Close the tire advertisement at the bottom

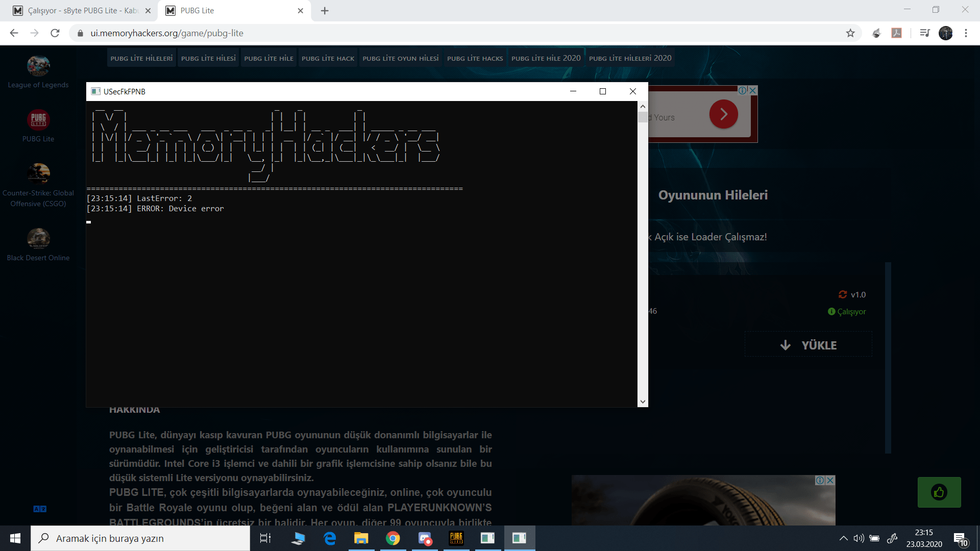click(830, 480)
